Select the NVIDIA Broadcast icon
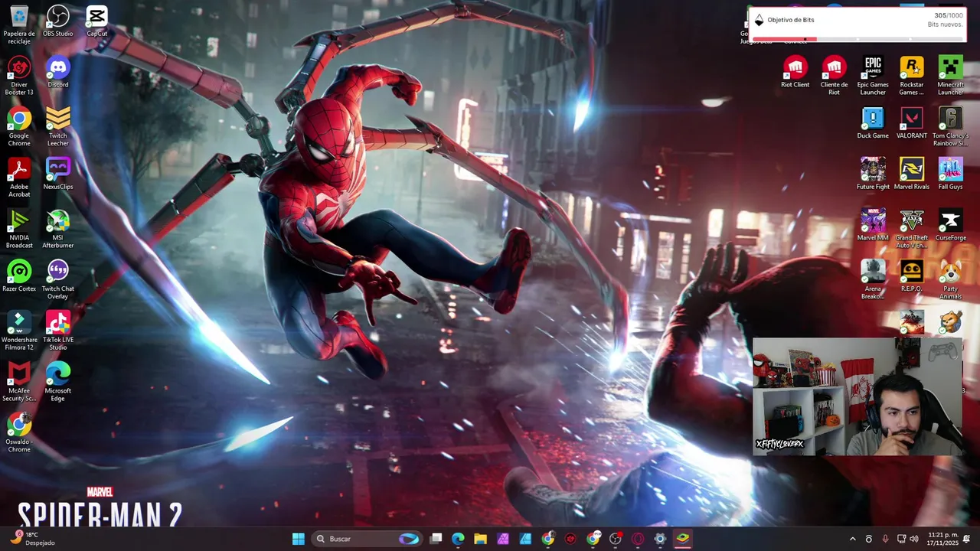The height and width of the screenshot is (551, 980). coord(19,229)
